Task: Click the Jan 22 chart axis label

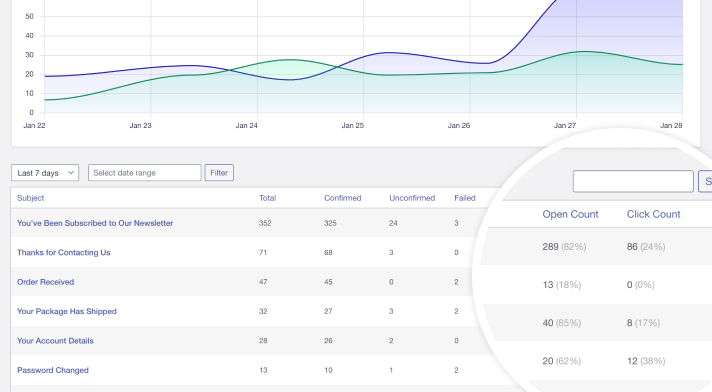Action: [x=34, y=125]
